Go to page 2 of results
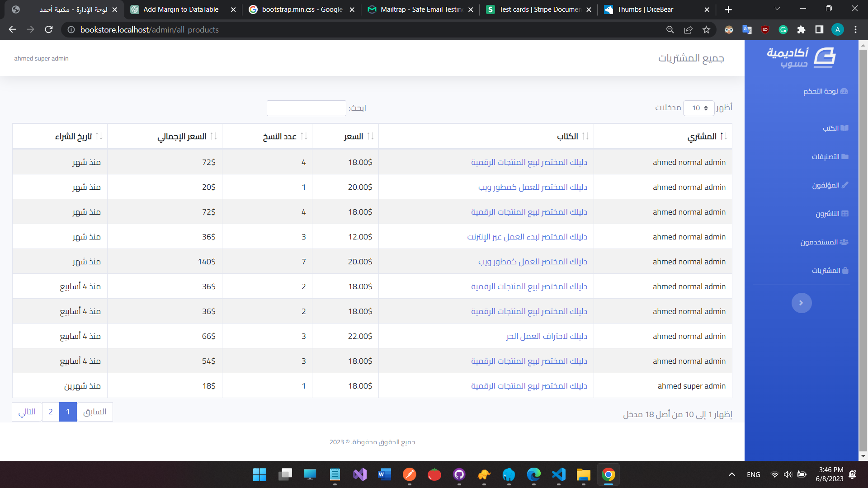This screenshot has width=868, height=488. (x=50, y=412)
